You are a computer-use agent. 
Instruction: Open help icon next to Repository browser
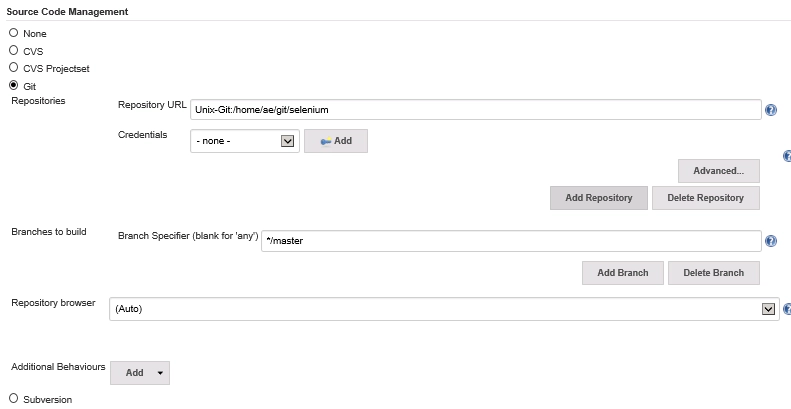point(787,309)
